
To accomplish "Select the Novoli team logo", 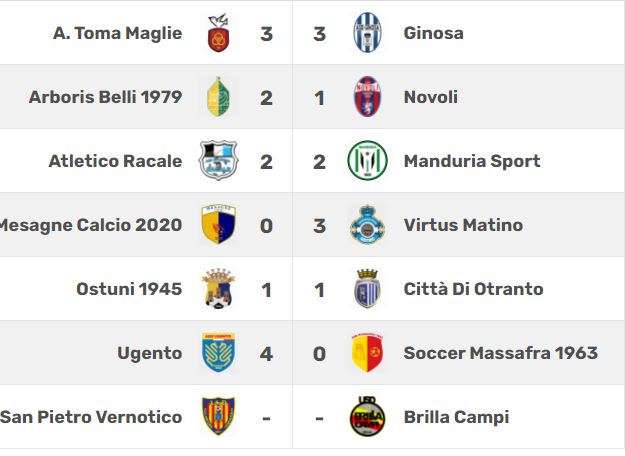I will (x=367, y=97).
